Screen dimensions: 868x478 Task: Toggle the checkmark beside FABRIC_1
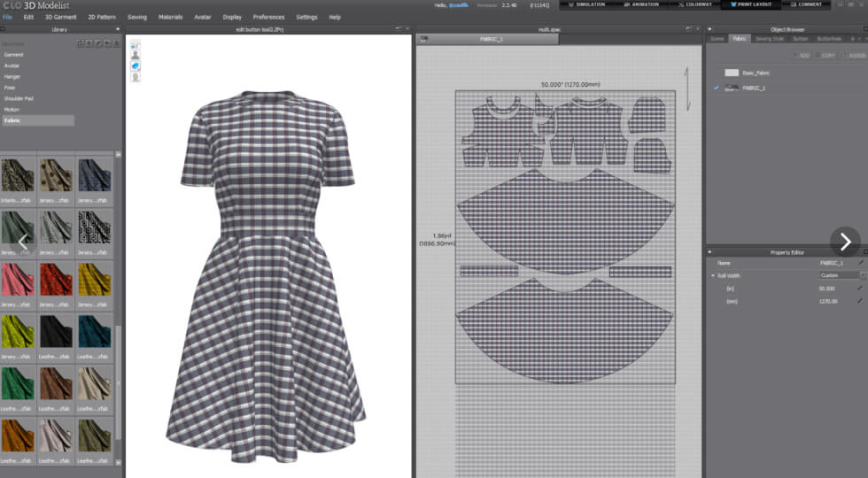click(716, 88)
